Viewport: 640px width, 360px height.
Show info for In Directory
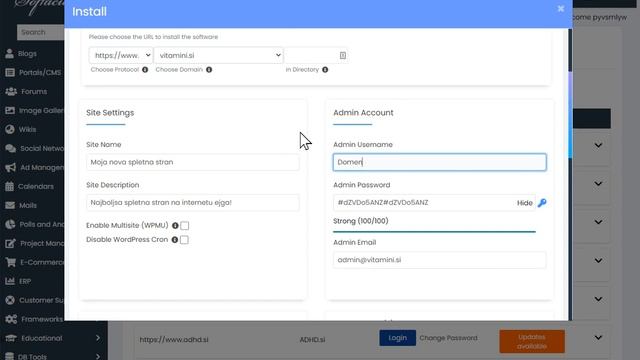[325, 70]
